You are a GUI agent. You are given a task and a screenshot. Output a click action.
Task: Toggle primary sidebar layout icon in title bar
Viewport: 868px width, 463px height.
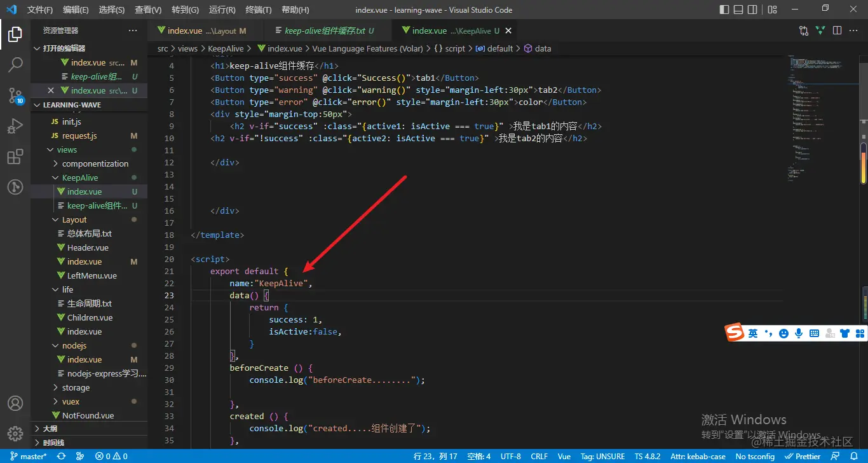724,10
